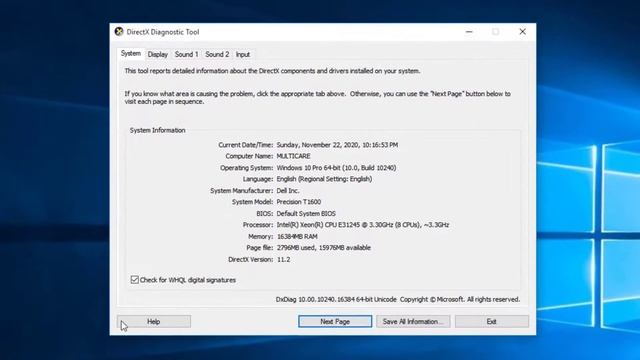The width and height of the screenshot is (640, 360).
Task: Click the Intel(R) Xeon(R) processor value
Action: pyautogui.click(x=363, y=225)
